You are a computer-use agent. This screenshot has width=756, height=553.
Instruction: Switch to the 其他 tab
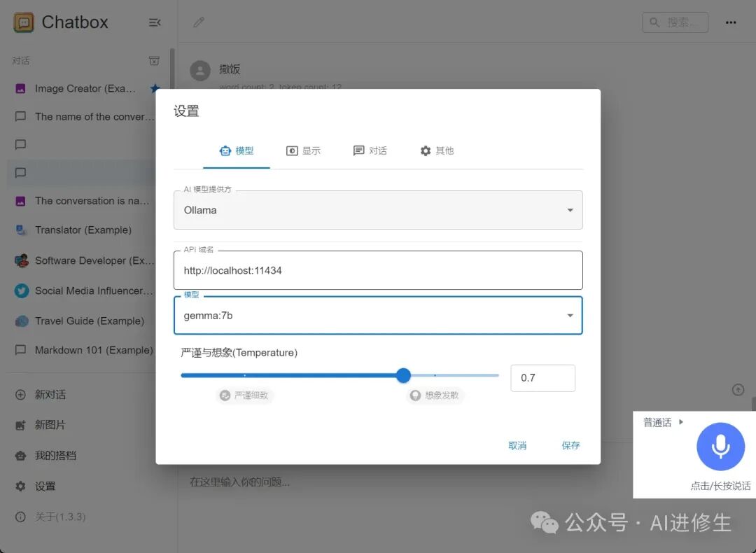point(437,151)
